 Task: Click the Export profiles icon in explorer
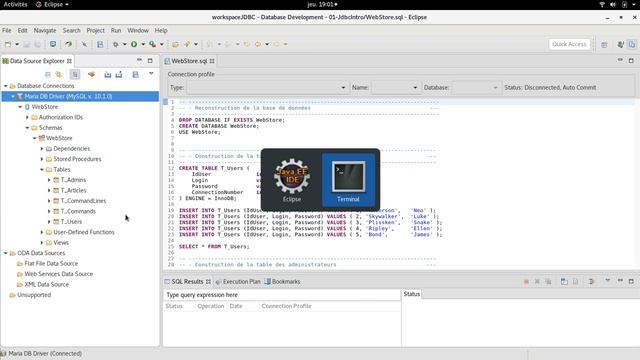point(119,74)
